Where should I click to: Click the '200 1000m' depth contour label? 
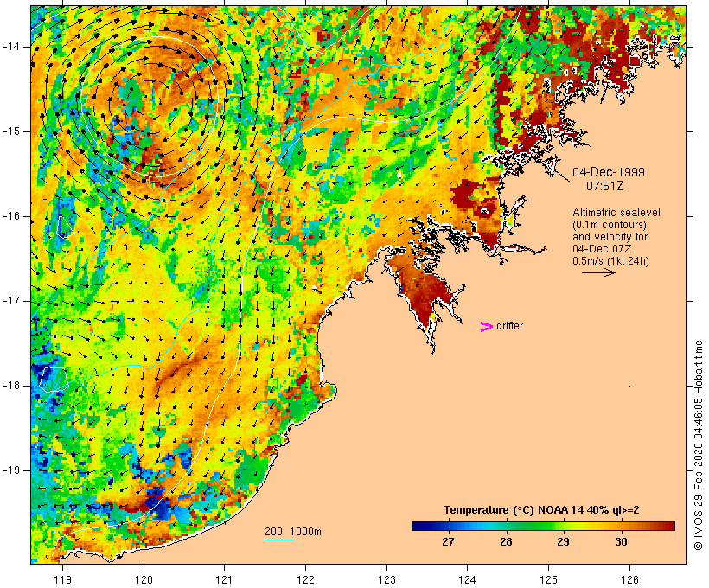(293, 532)
